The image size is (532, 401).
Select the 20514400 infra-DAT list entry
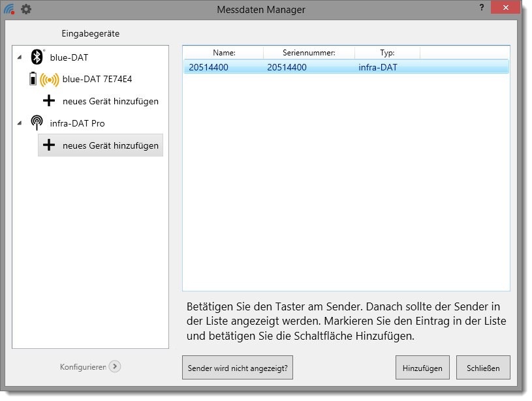point(346,67)
